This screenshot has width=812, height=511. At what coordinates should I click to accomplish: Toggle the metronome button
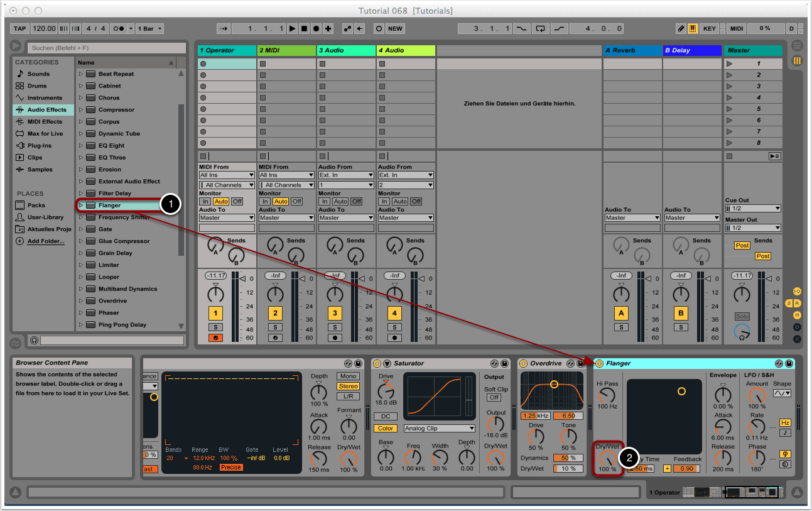[117, 29]
